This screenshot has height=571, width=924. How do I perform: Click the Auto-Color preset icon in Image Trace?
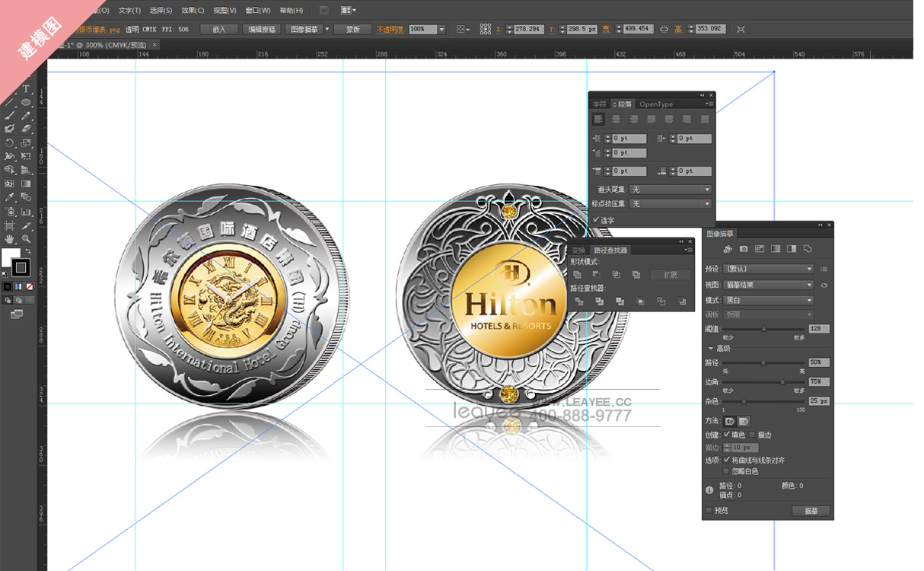pyautogui.click(x=728, y=249)
